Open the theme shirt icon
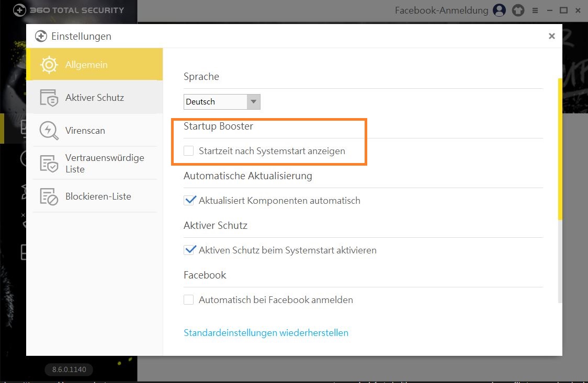This screenshot has height=383, width=588. pyautogui.click(x=518, y=10)
